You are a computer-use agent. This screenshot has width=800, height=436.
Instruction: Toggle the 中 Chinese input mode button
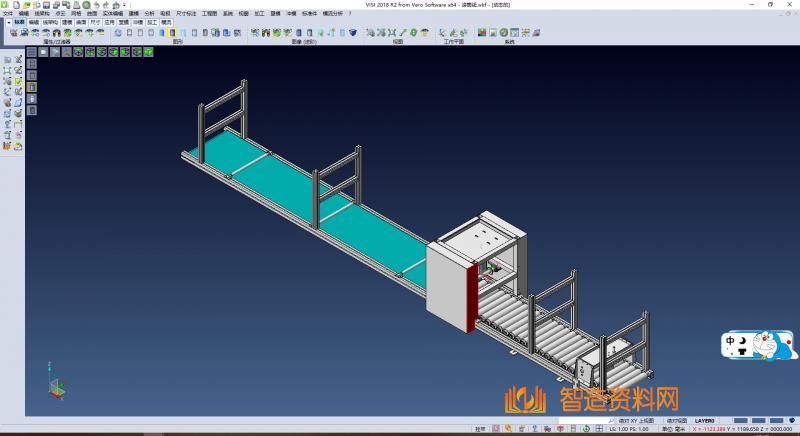(x=732, y=341)
